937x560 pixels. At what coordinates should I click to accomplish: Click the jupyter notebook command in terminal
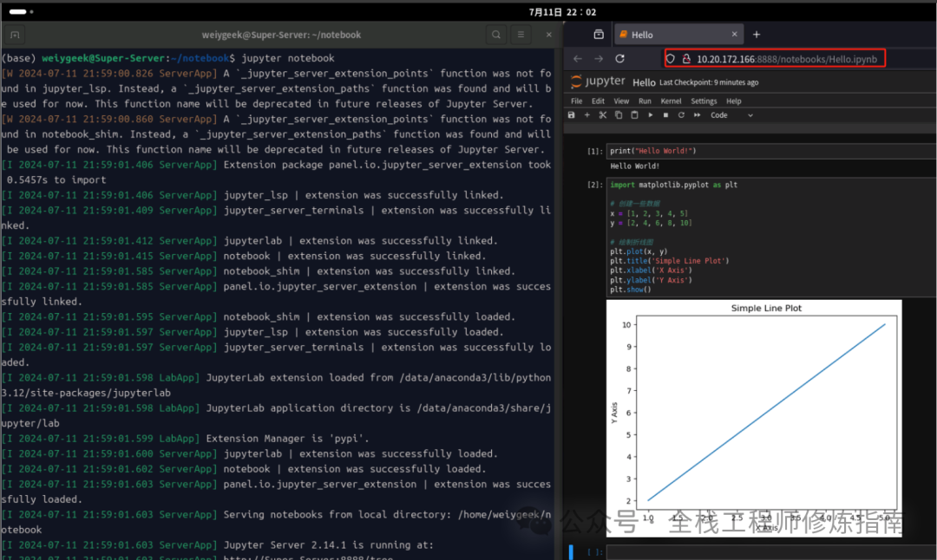coord(287,58)
